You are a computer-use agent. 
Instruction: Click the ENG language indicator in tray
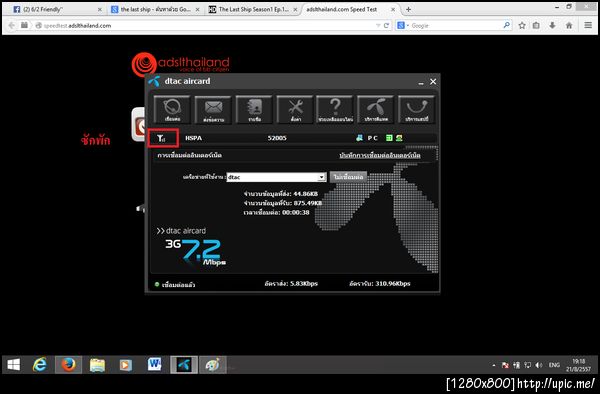click(x=554, y=365)
